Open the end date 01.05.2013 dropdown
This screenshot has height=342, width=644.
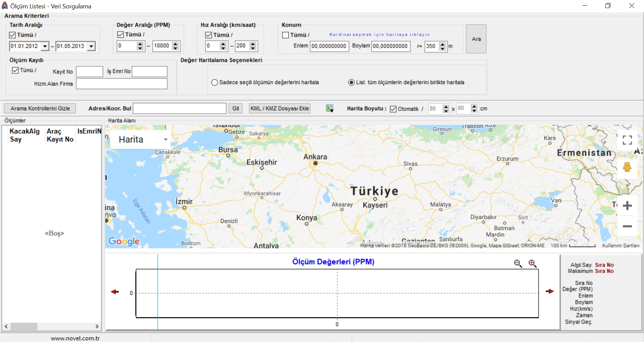(x=91, y=46)
